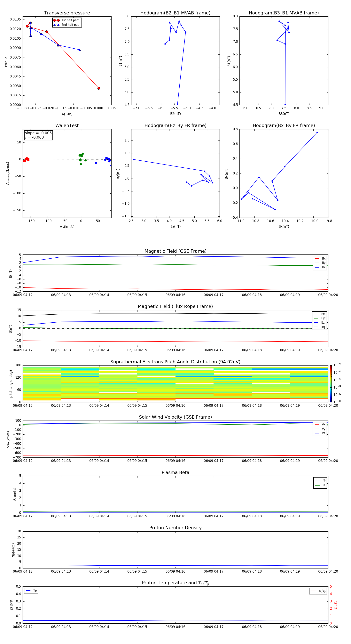Click the "A(T·m)" x-axis label
The width and height of the screenshot is (351, 644).
pos(67,114)
